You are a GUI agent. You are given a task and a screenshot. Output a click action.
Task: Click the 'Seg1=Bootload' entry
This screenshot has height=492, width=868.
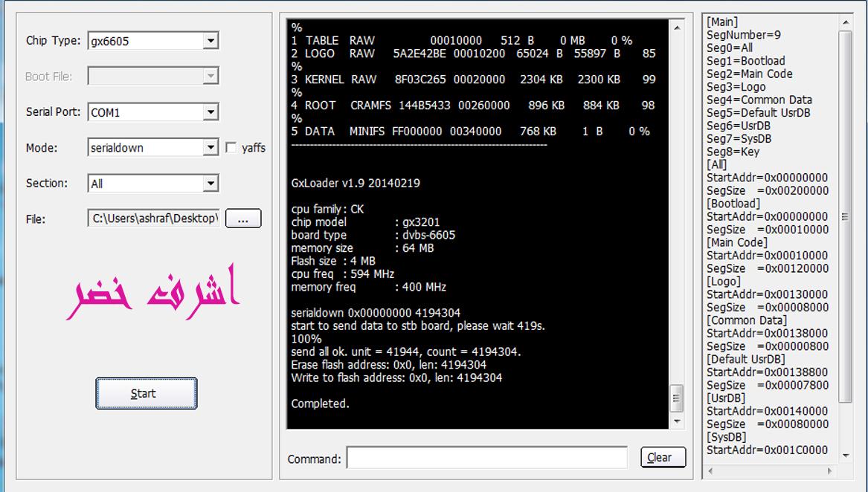pos(746,61)
